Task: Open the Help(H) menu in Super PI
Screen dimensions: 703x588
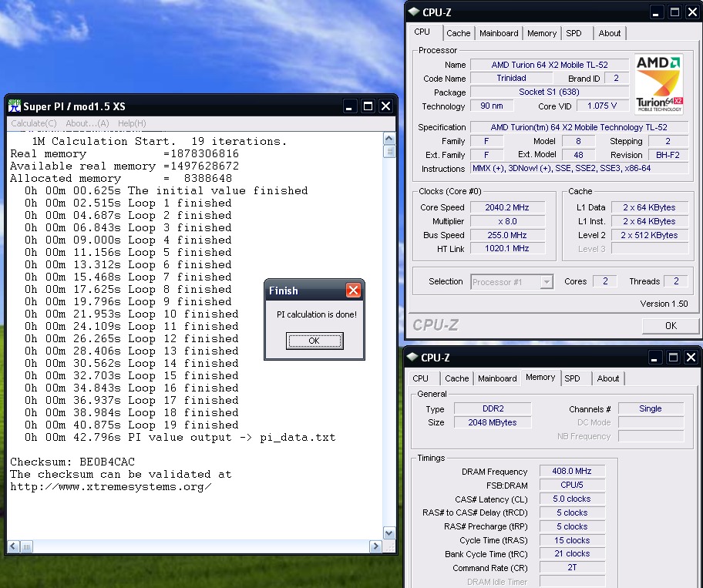Action: click(132, 123)
